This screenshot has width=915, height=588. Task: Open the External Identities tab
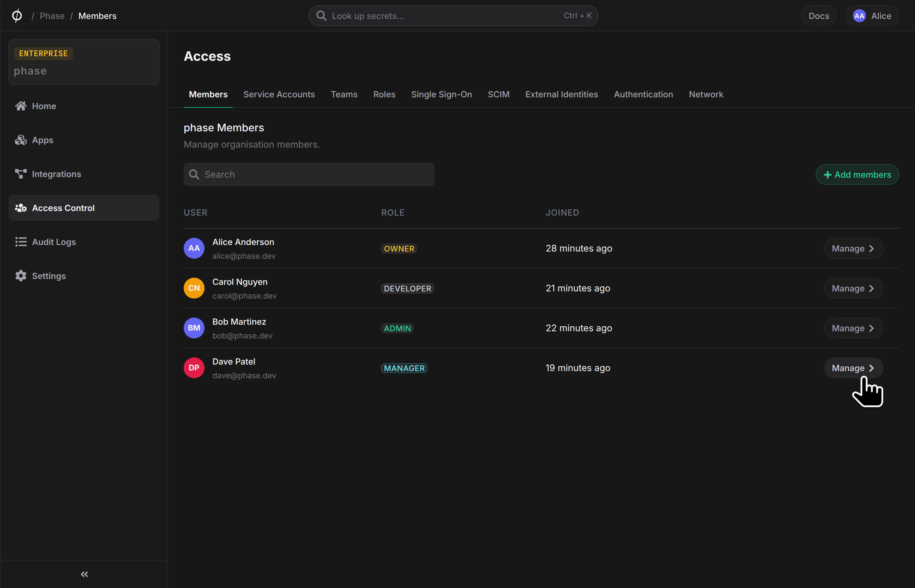point(561,94)
